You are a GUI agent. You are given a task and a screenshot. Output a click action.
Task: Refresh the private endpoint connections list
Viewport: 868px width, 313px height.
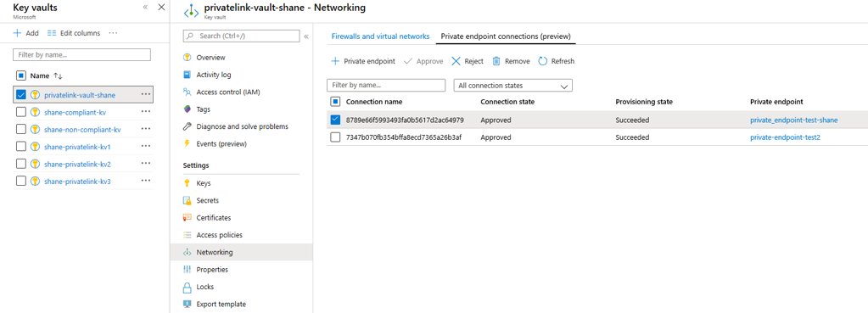click(x=557, y=61)
